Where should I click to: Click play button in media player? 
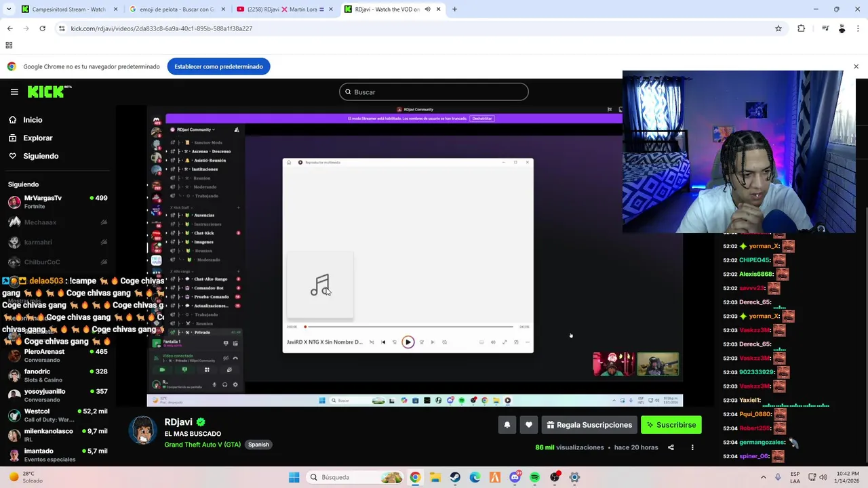(x=408, y=342)
